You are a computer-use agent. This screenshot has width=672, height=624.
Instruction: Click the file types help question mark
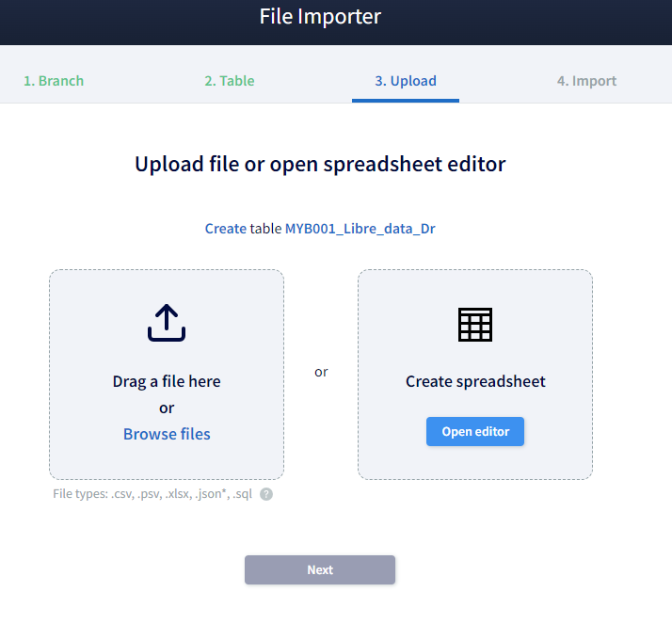coord(266,494)
